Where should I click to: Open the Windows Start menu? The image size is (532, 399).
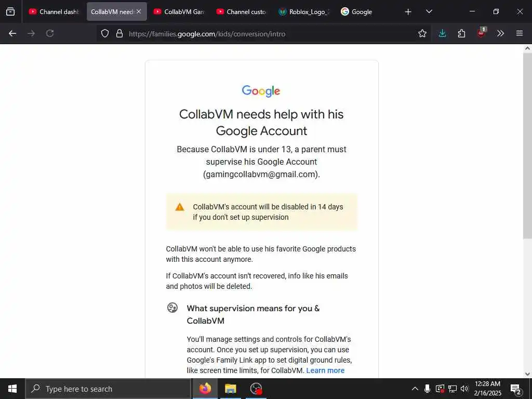pos(12,389)
